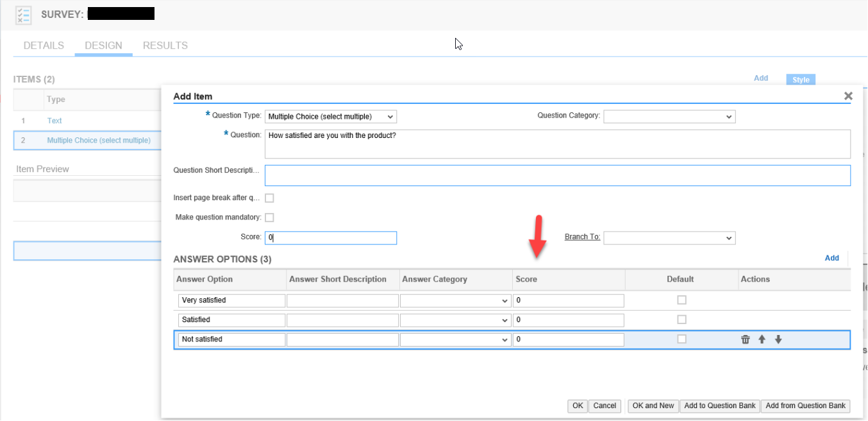The height and width of the screenshot is (421, 868).
Task: Click the Add link above the items list
Action: click(x=761, y=78)
